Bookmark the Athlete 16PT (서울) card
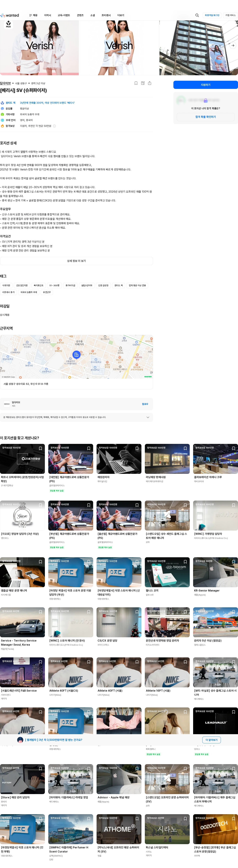 pos(185,662)
